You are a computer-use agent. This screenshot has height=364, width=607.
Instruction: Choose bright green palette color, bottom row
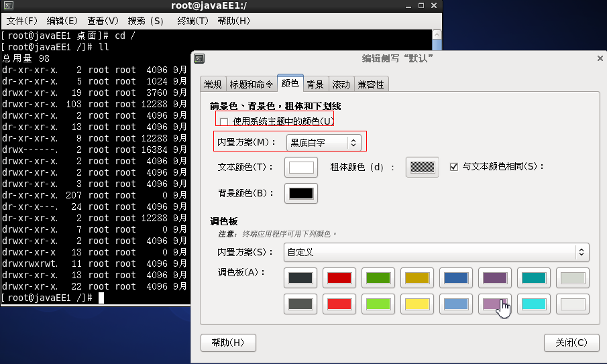coord(378,304)
